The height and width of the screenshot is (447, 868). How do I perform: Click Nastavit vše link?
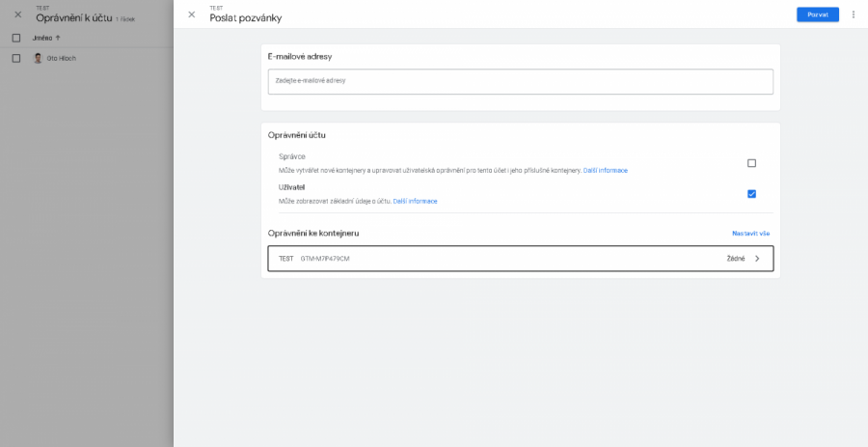pos(750,234)
